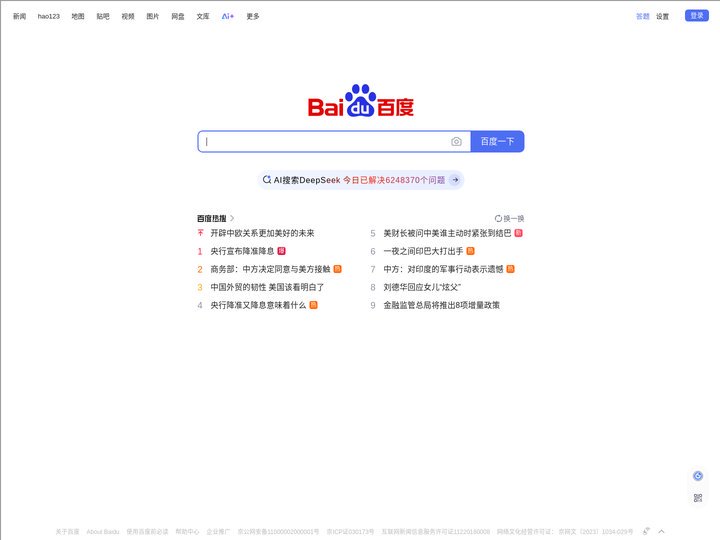This screenshot has height=540, width=720.
Task: Open AI+ in the top navigation
Action: click(x=228, y=16)
